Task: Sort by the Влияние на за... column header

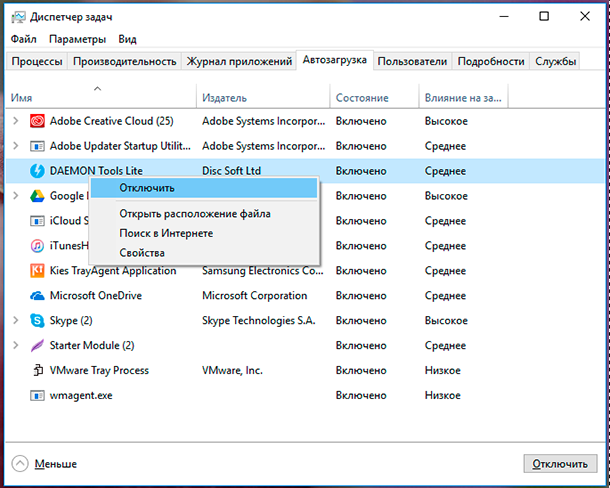Action: [463, 95]
